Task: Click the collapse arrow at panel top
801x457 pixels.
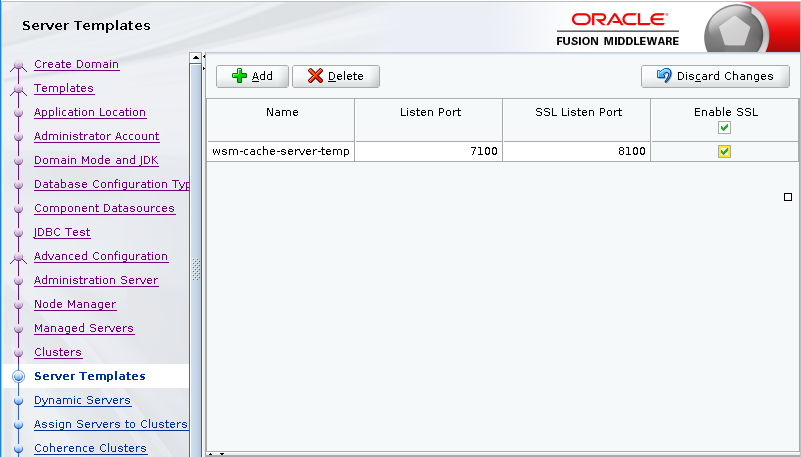Action: click(x=205, y=56)
